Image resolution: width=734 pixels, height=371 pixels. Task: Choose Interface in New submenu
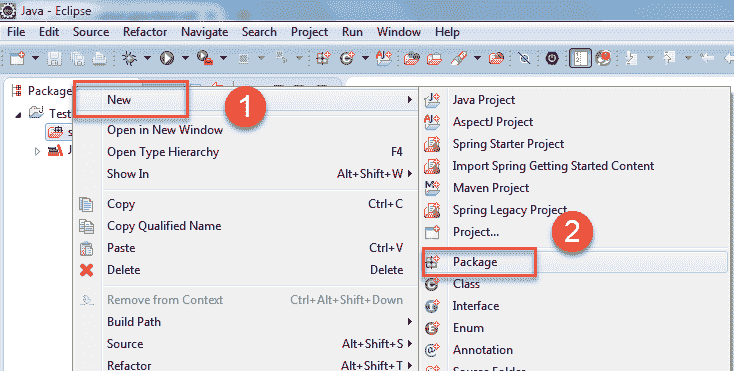[x=574, y=306]
